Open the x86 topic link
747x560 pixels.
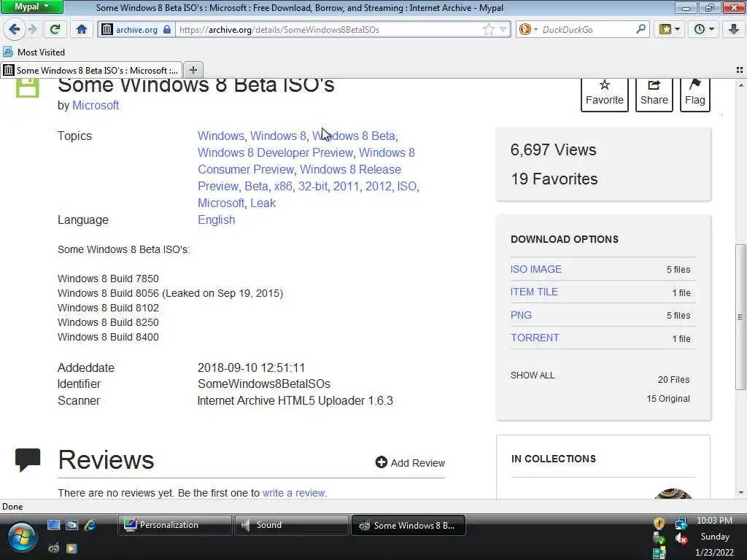tap(283, 186)
